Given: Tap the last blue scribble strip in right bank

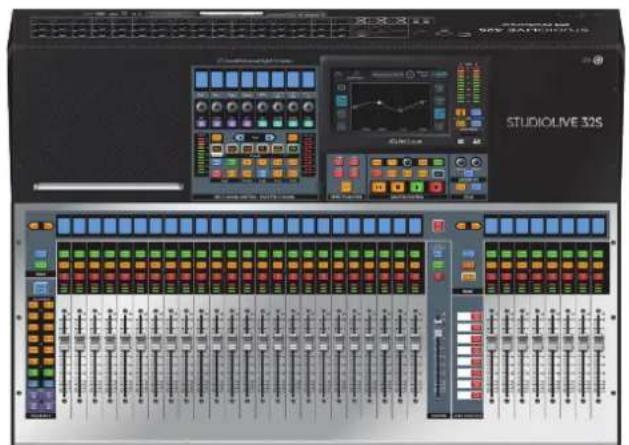Looking at the screenshot, I should coord(598,226).
